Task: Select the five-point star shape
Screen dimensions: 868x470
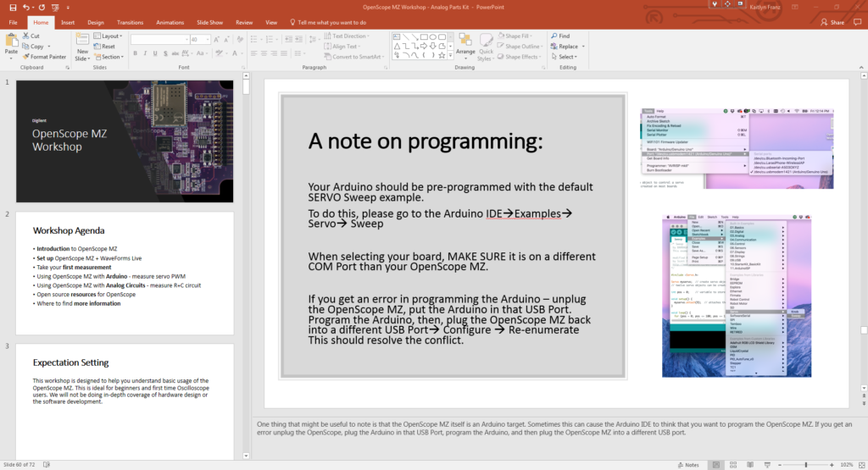Action: click(442, 55)
